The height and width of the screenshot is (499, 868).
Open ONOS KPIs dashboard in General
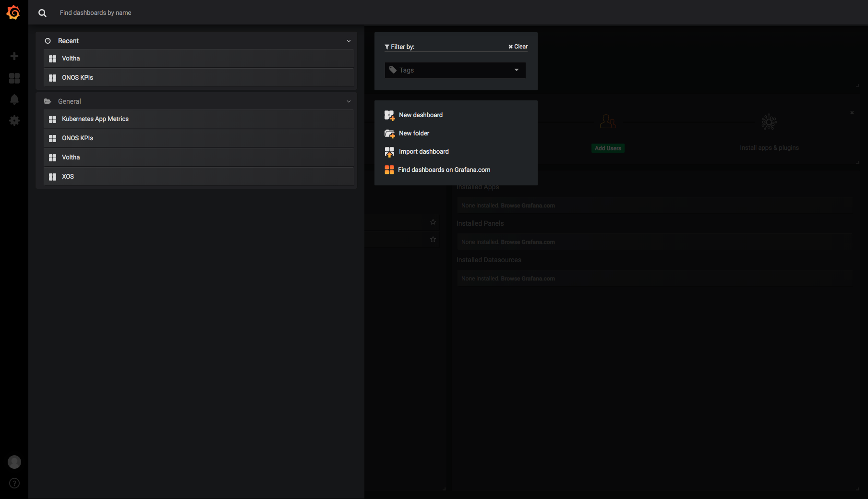click(199, 138)
